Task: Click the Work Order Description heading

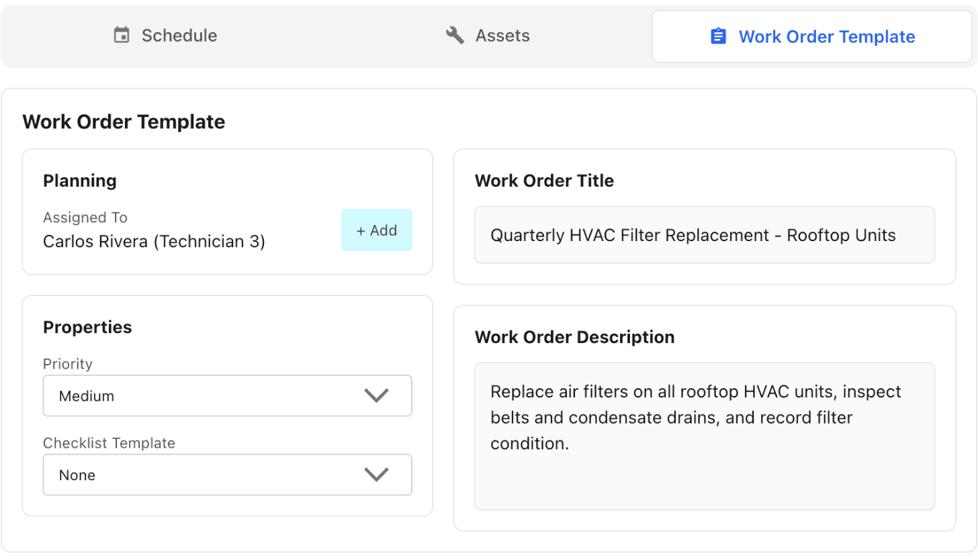Action: (575, 337)
